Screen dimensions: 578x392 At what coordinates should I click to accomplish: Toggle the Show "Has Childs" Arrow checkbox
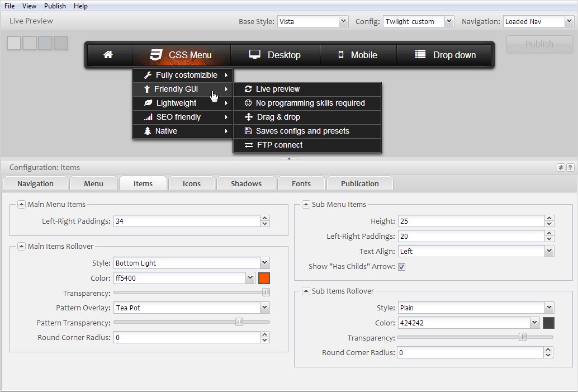(401, 267)
